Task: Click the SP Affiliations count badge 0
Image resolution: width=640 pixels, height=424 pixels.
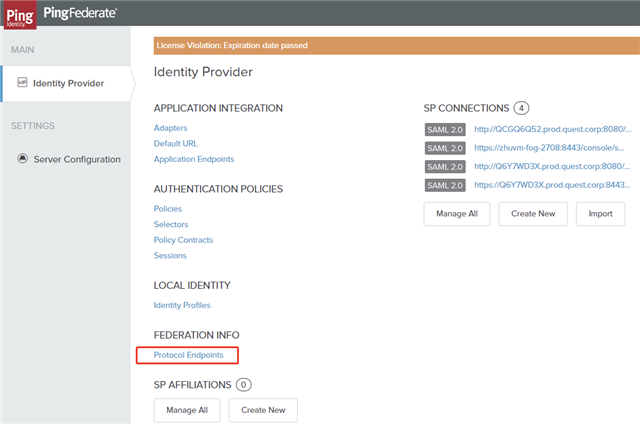Action: click(244, 385)
